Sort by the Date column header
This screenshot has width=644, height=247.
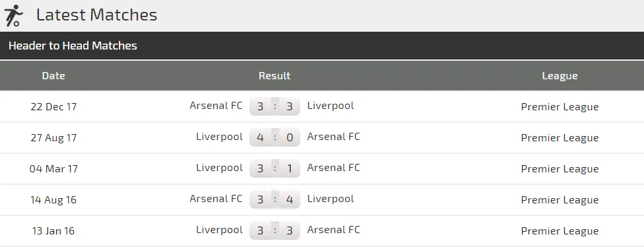point(53,76)
